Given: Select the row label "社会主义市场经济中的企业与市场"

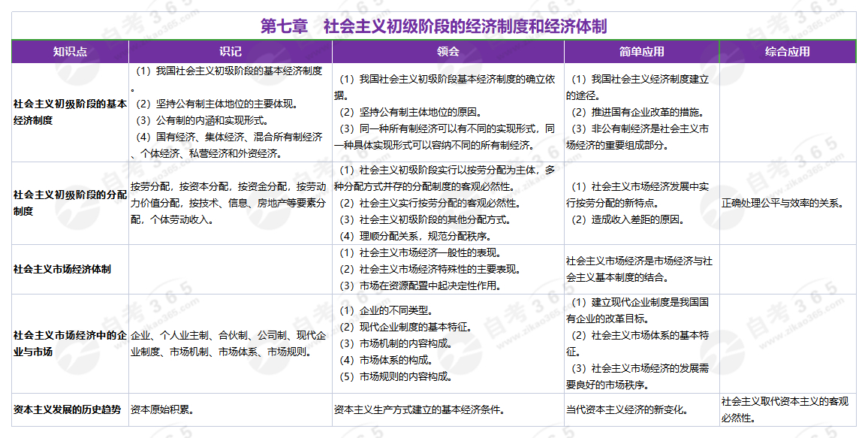Looking at the screenshot, I should point(70,343).
